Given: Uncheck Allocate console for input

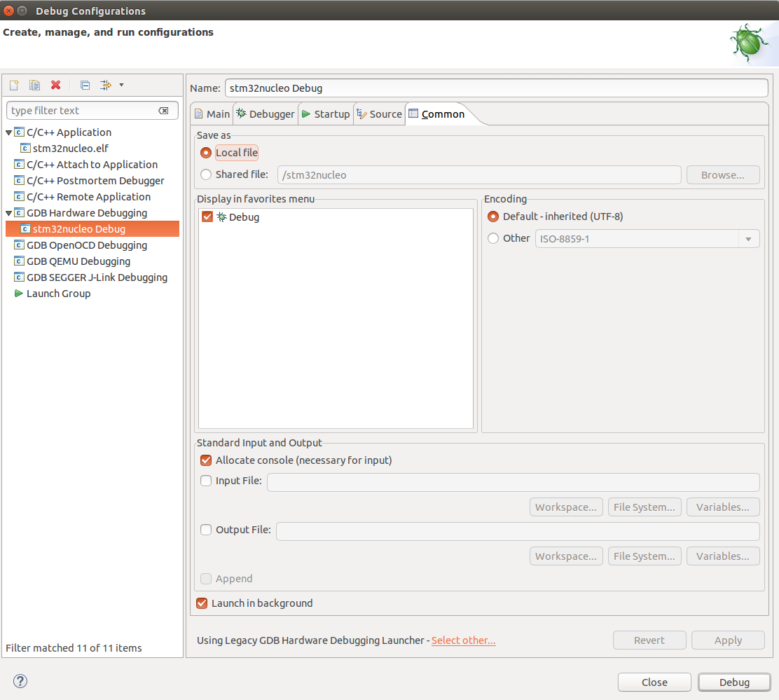Looking at the screenshot, I should [206, 460].
